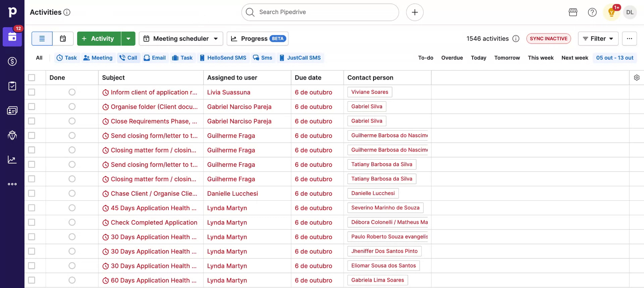Open contact Eliomar Sousa dos Santos
Screen dimensions: 644x288
(383, 266)
